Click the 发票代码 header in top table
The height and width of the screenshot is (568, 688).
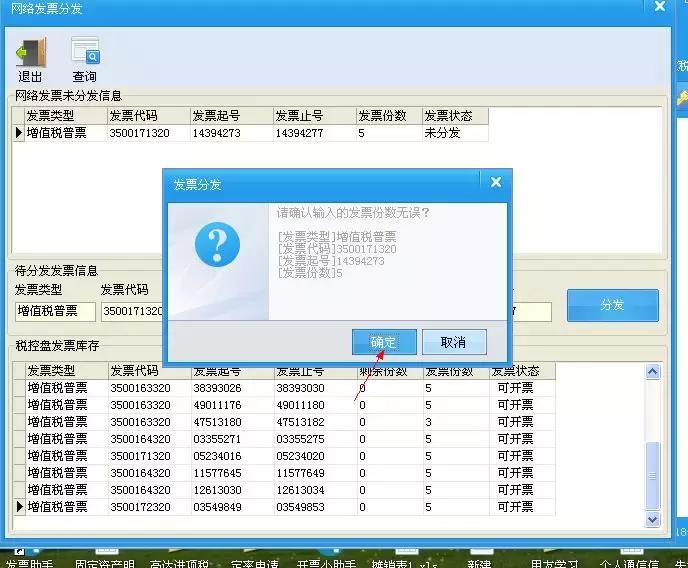(x=149, y=116)
